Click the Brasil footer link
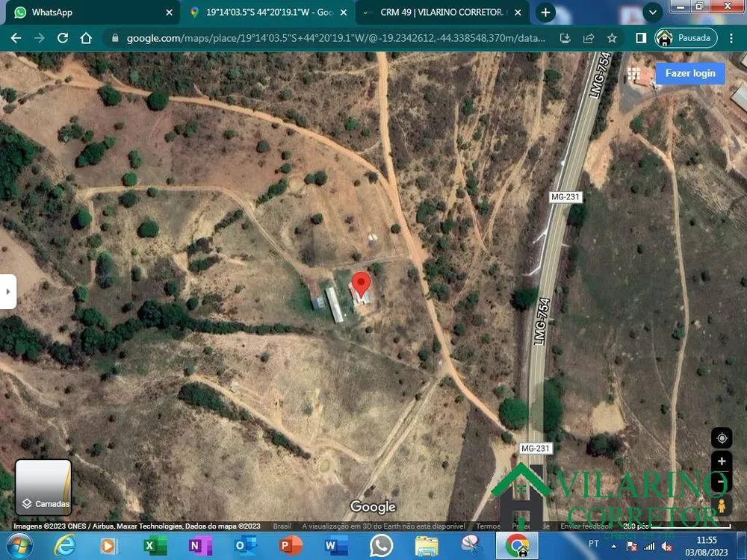Screen dimensions: 747x560 click(282, 526)
